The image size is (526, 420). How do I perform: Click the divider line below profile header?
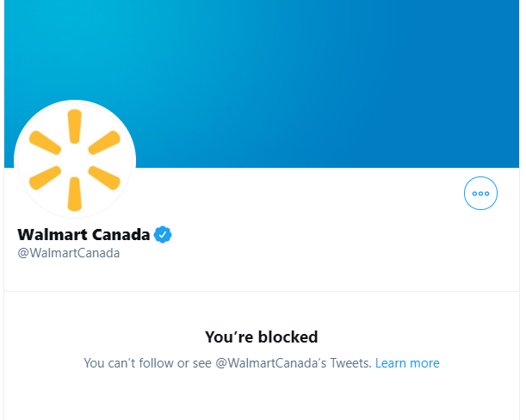[262, 291]
